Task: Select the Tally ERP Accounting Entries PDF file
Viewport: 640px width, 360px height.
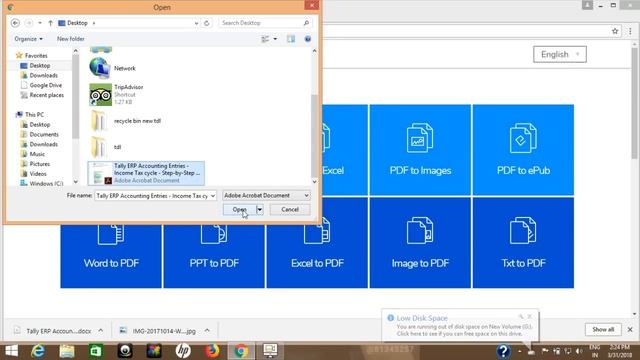Action: click(146, 173)
